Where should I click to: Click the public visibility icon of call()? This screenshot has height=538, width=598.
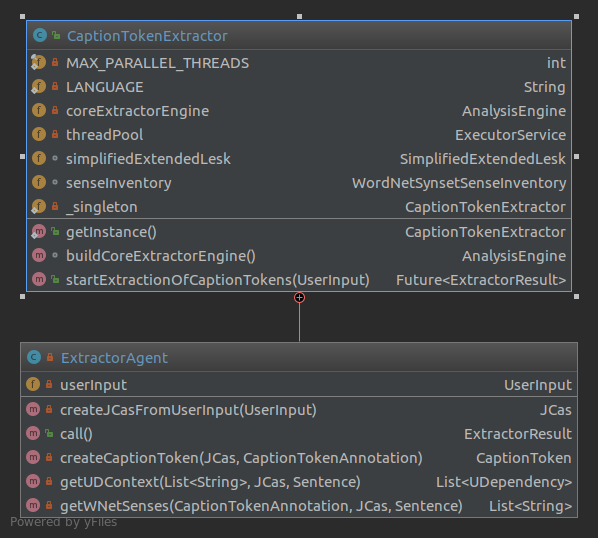click(x=49, y=434)
